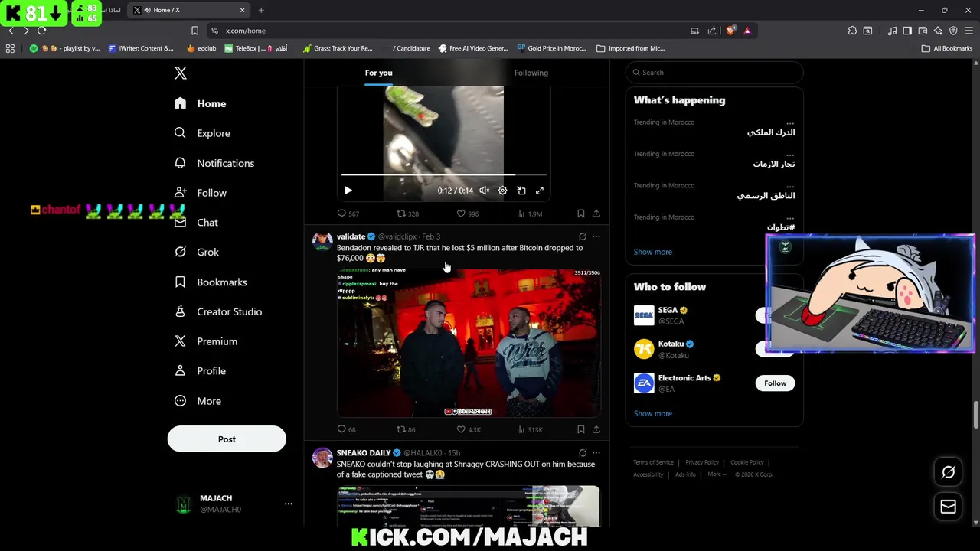Open Grok floating button
Screen dimensions: 980x551
coord(948,472)
